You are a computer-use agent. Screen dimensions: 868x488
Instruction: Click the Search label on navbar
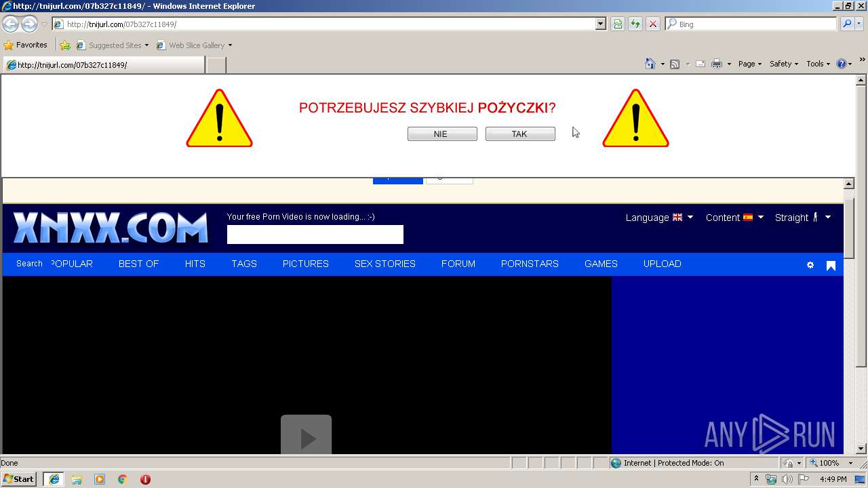click(x=29, y=264)
